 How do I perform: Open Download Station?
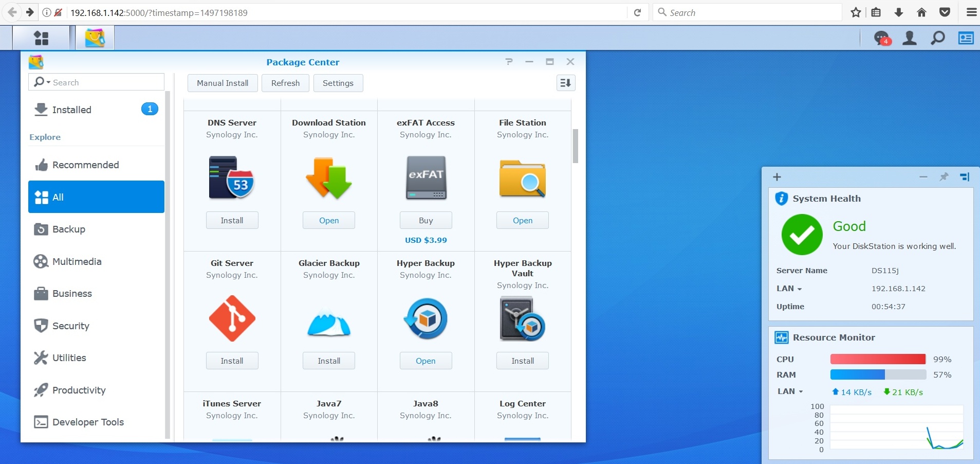(x=329, y=220)
